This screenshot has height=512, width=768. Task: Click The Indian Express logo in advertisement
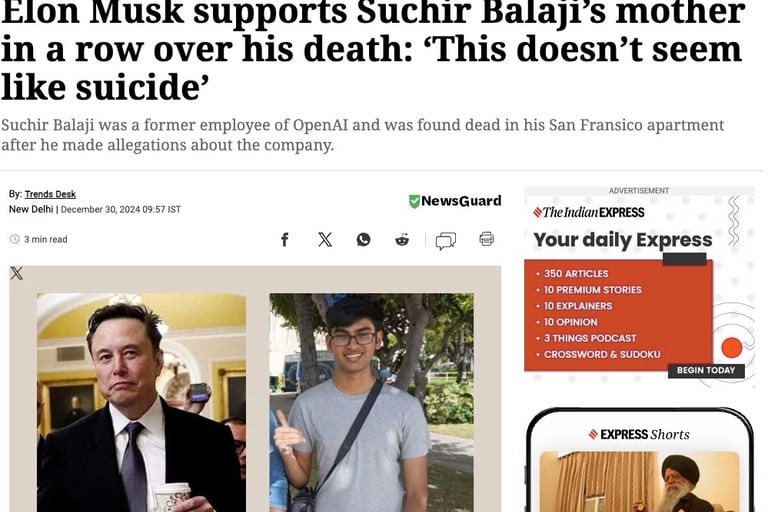coord(589,212)
